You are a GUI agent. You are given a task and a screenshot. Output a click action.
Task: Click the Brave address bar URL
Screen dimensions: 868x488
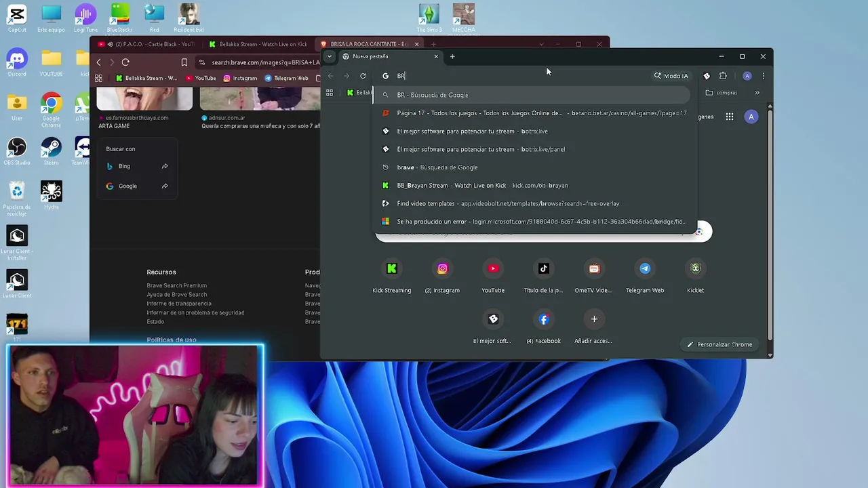(x=265, y=62)
